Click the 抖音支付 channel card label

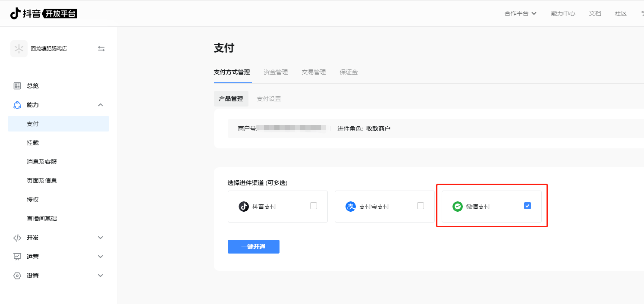pos(264,207)
